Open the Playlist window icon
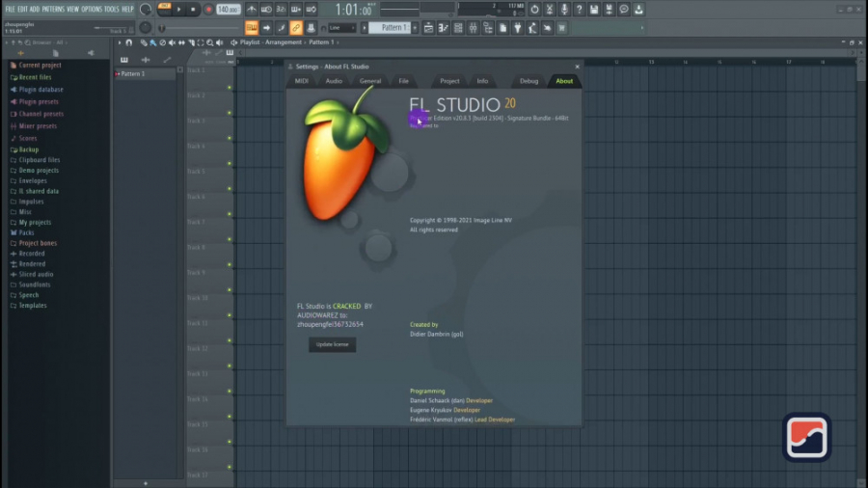 [x=428, y=28]
